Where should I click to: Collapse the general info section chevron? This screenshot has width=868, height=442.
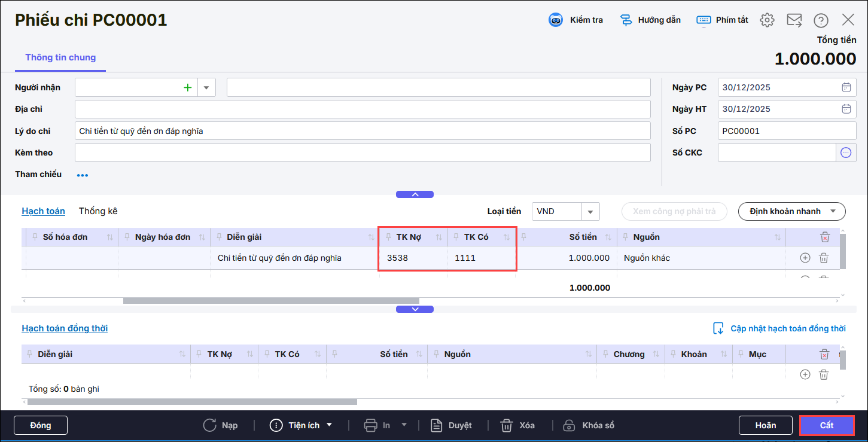click(x=415, y=194)
